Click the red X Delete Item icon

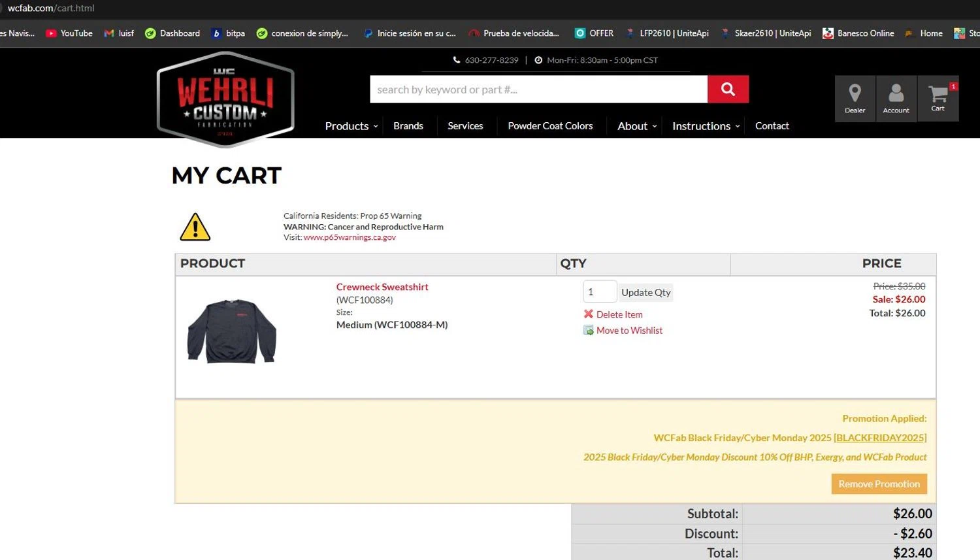click(x=589, y=314)
